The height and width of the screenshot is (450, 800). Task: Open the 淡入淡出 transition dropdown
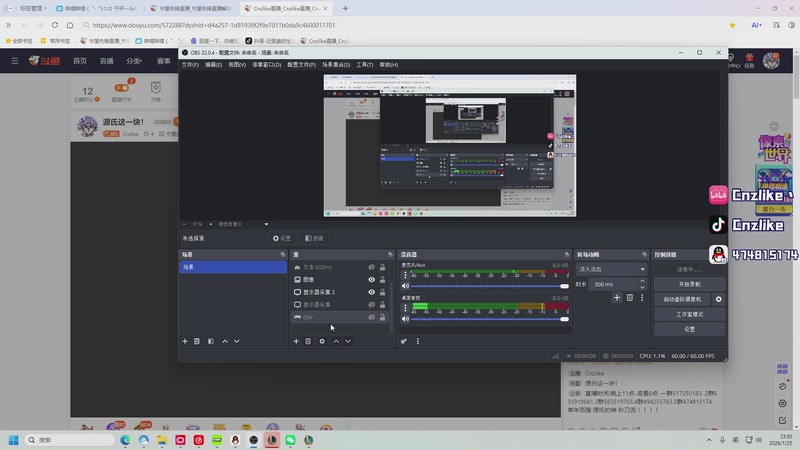(612, 269)
